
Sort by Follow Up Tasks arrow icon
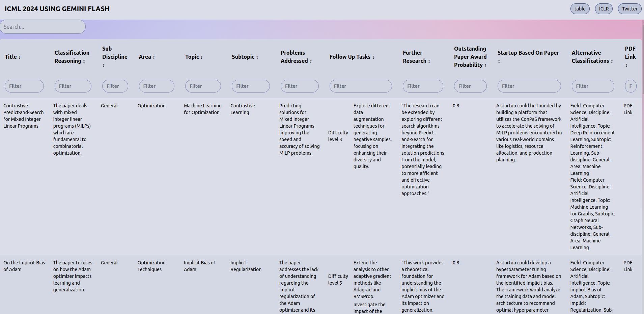pyautogui.click(x=373, y=57)
